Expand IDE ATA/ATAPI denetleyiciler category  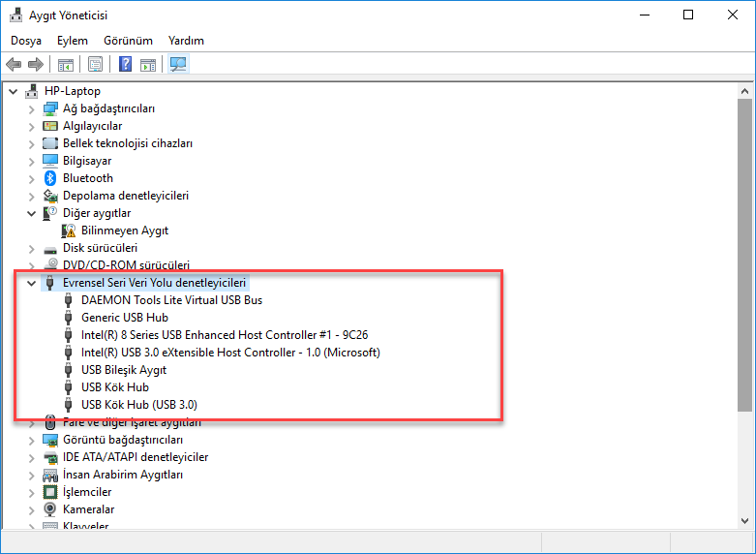coord(31,457)
